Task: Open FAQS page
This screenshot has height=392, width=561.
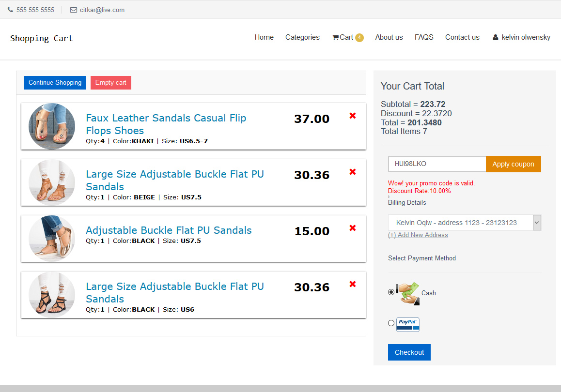Action: [x=424, y=37]
